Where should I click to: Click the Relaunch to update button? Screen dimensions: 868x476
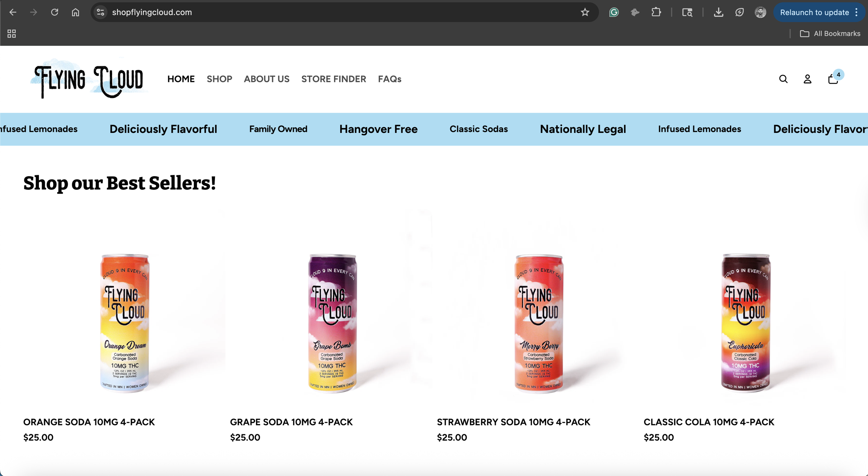pos(814,12)
